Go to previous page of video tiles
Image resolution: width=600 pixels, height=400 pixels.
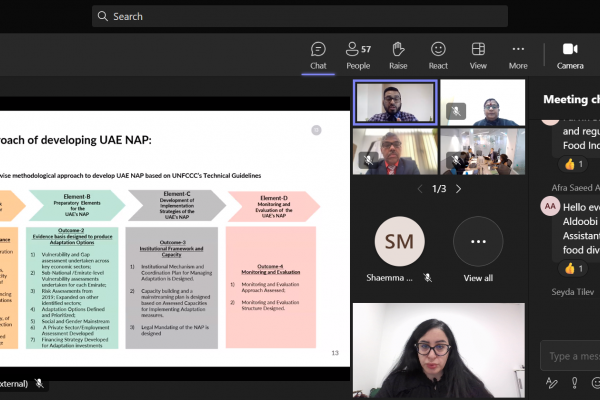click(x=420, y=188)
